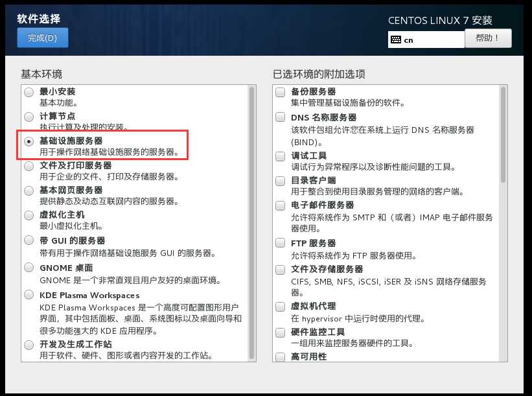Screen dimensions: 532x396
Task: Choose the 基本网页服务器 environment
Action: (29, 191)
